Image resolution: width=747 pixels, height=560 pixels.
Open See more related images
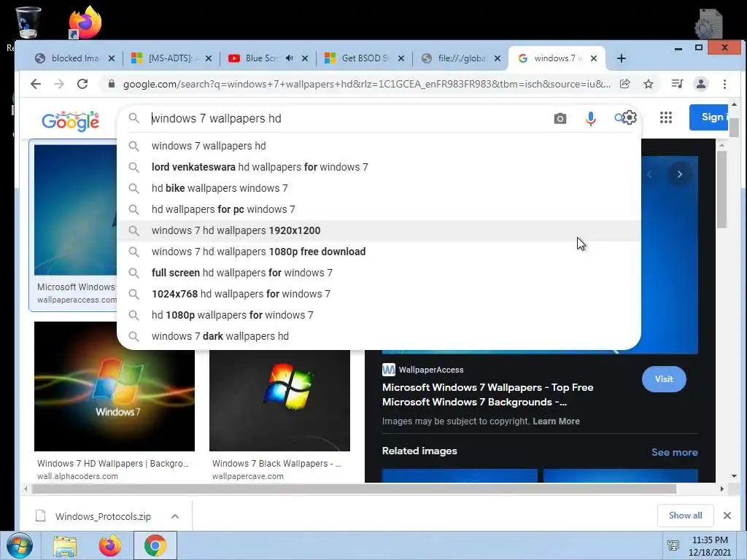click(675, 452)
